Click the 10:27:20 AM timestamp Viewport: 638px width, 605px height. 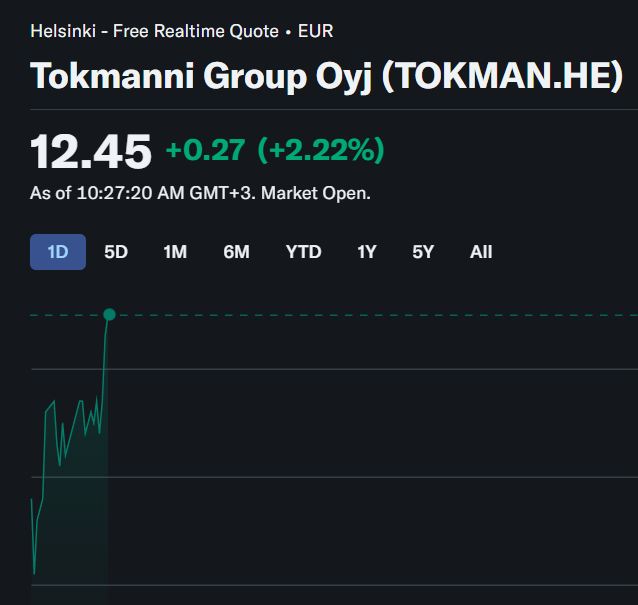(x=129, y=193)
